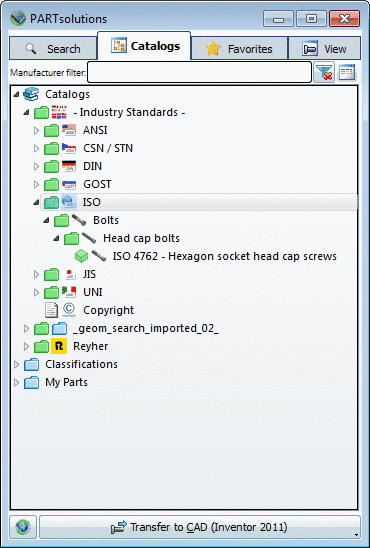Click the UNI Italian flag icon
Screen dimensions: 370x548
coord(69,292)
